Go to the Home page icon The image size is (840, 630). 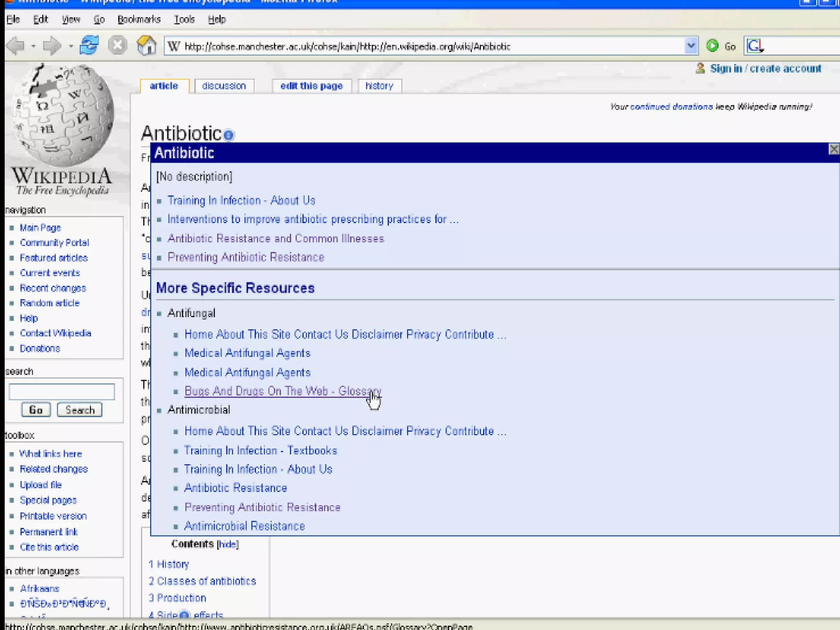[146, 45]
